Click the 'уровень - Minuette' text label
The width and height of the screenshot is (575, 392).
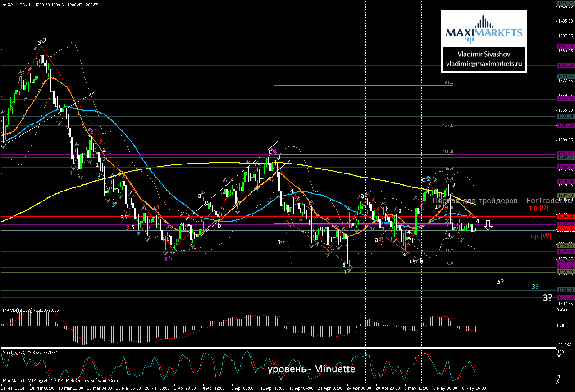pos(311,369)
